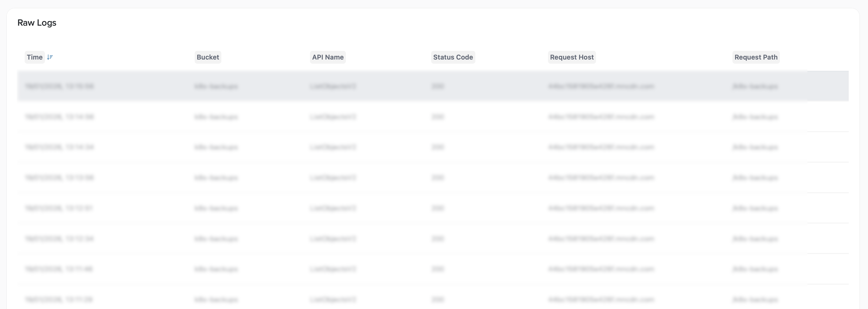Sort logs by the Time column header
Image resolution: width=868 pixels, height=309 pixels.
point(35,57)
